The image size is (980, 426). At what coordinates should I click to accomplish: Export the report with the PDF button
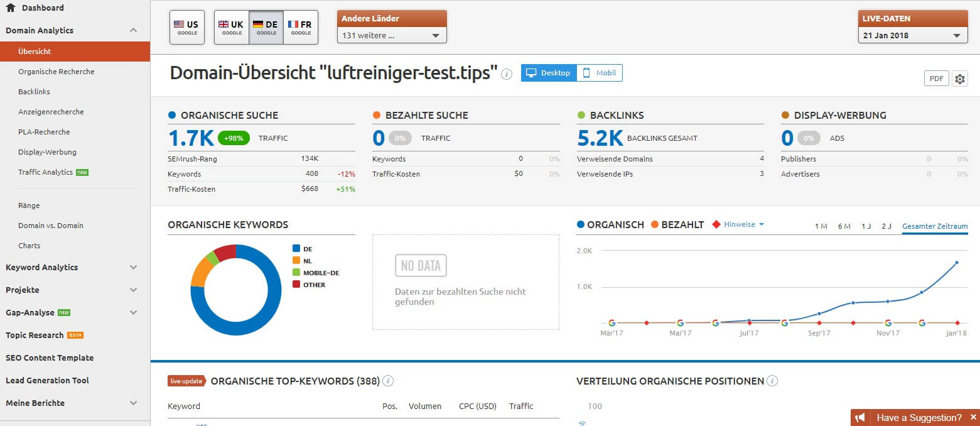[936, 79]
